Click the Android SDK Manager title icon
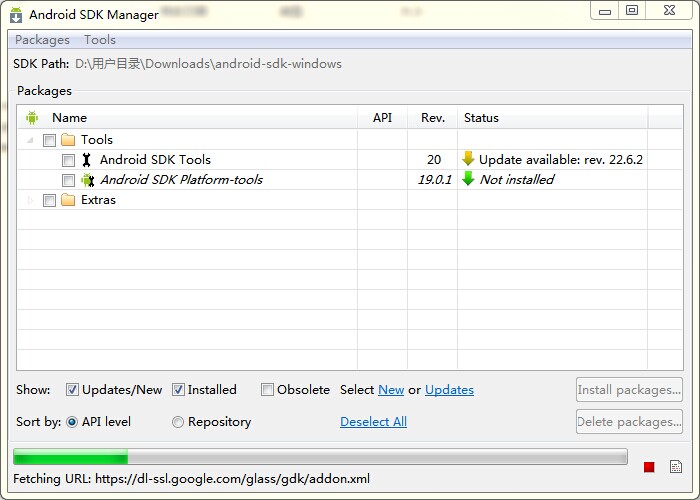Image resolution: width=700 pixels, height=500 pixels. click(16, 15)
